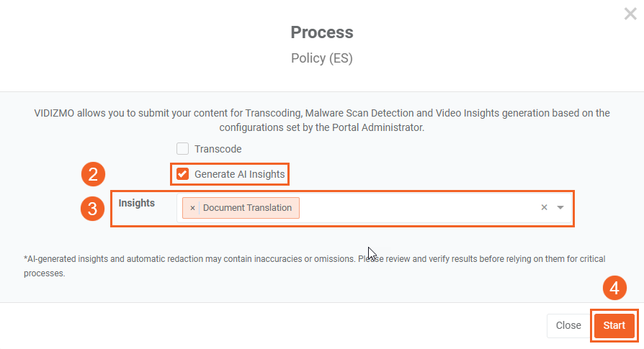Click the Transcode label text
Image resolution: width=644 pixels, height=349 pixels.
click(x=218, y=149)
